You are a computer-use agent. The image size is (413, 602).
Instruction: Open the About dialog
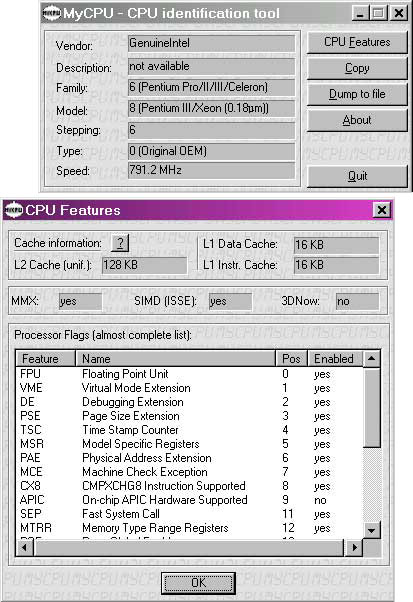pyautogui.click(x=357, y=121)
